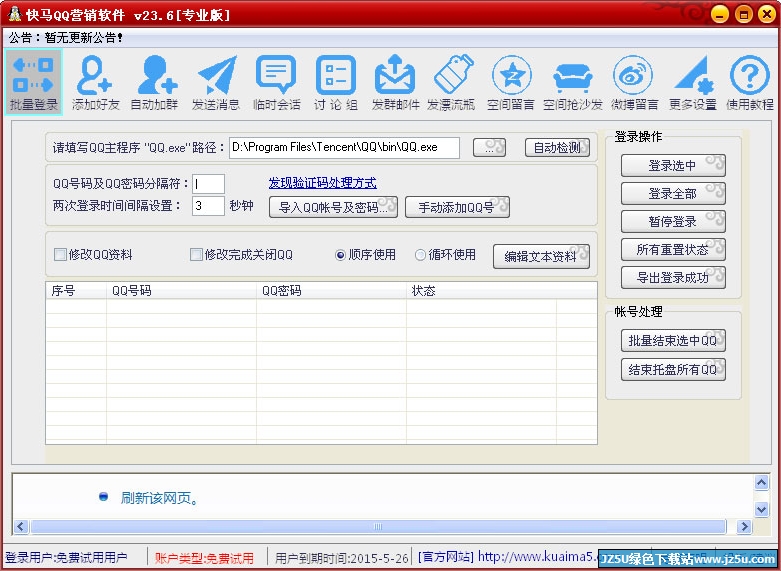Click 登录用户:免费试用用户 status text

(66, 558)
